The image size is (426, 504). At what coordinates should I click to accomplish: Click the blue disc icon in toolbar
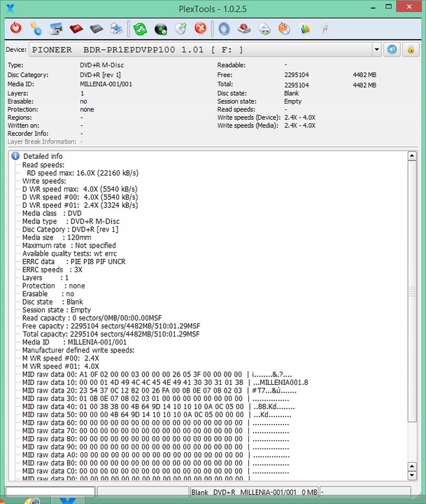[224, 29]
